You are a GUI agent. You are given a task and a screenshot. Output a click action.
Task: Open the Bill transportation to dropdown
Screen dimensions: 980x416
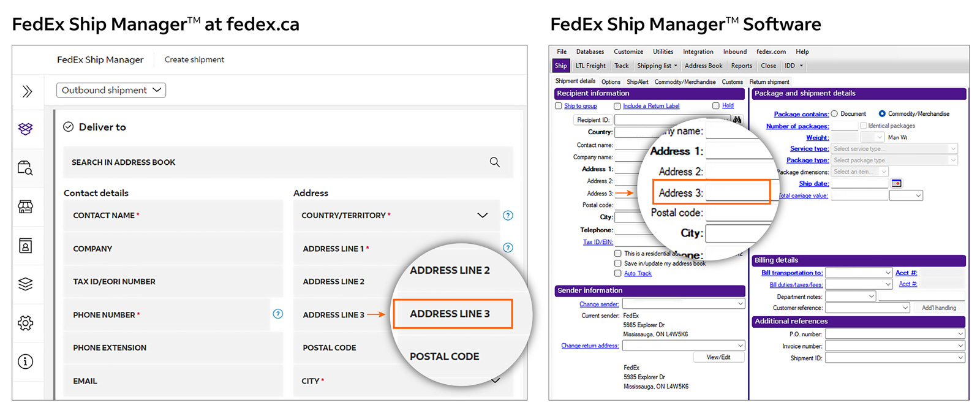click(x=859, y=273)
